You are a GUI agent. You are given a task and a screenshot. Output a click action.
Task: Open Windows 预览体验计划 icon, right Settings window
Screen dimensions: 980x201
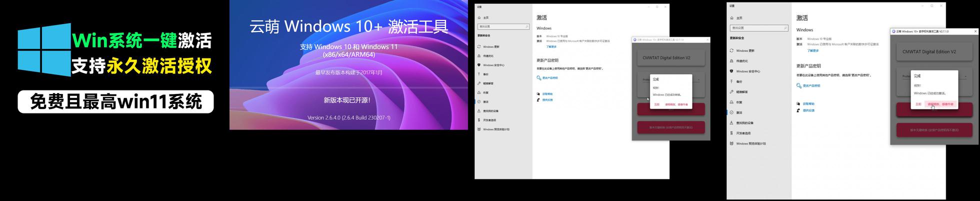[731, 143]
